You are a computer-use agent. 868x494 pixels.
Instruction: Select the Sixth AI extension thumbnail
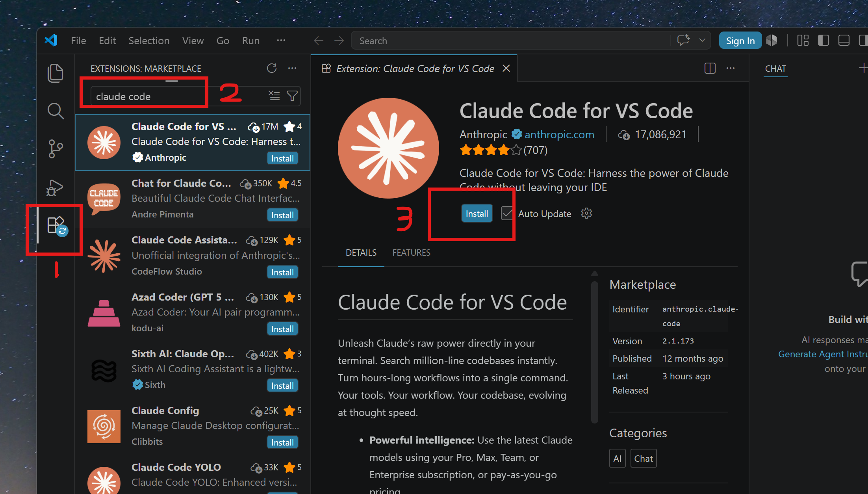pyautogui.click(x=104, y=371)
